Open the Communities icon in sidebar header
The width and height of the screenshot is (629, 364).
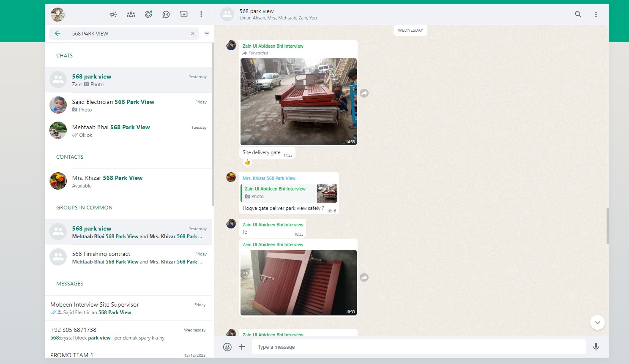coord(131,14)
